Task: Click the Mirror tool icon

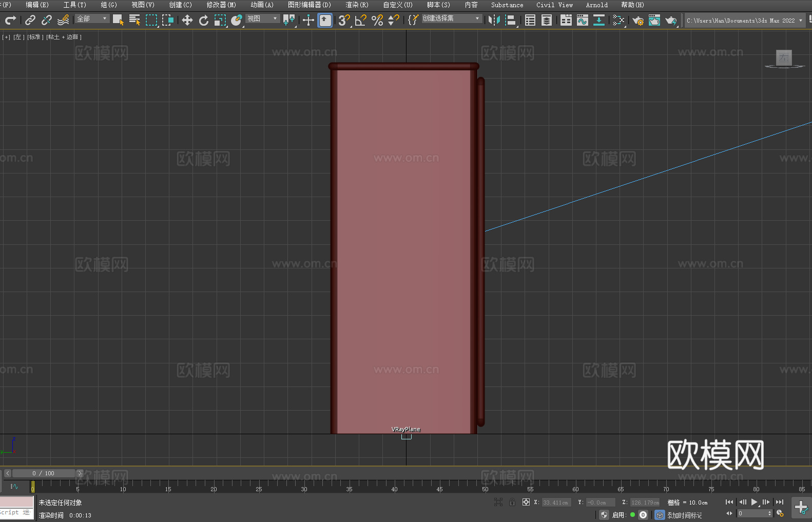Action: pos(494,20)
